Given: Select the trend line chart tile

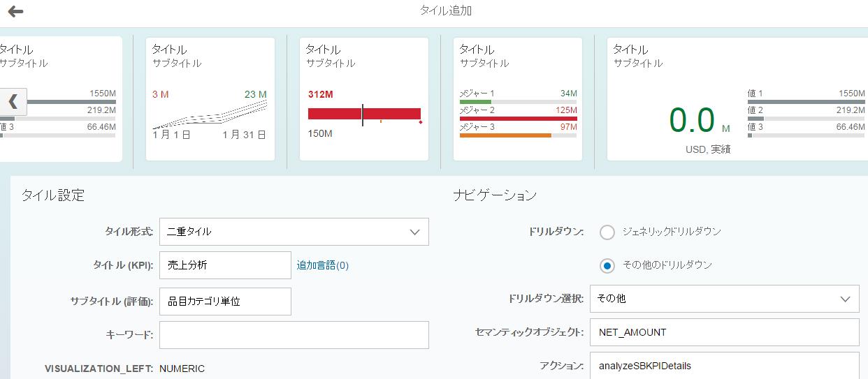Looking at the screenshot, I should 210,98.
